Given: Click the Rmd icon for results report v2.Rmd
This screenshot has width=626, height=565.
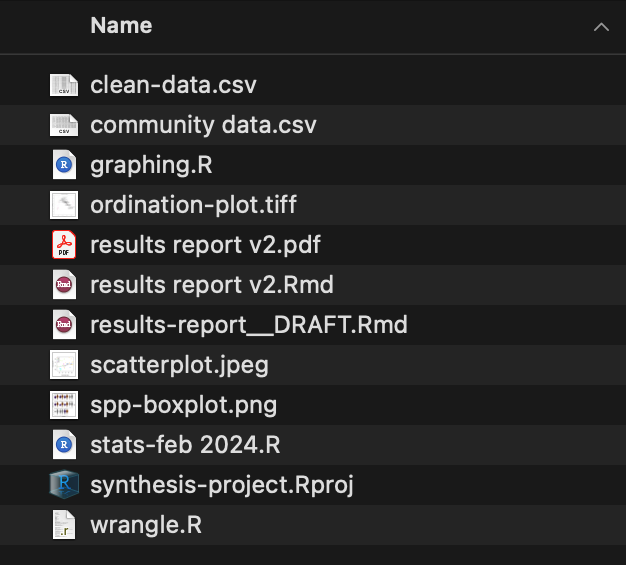Looking at the screenshot, I should [x=64, y=285].
